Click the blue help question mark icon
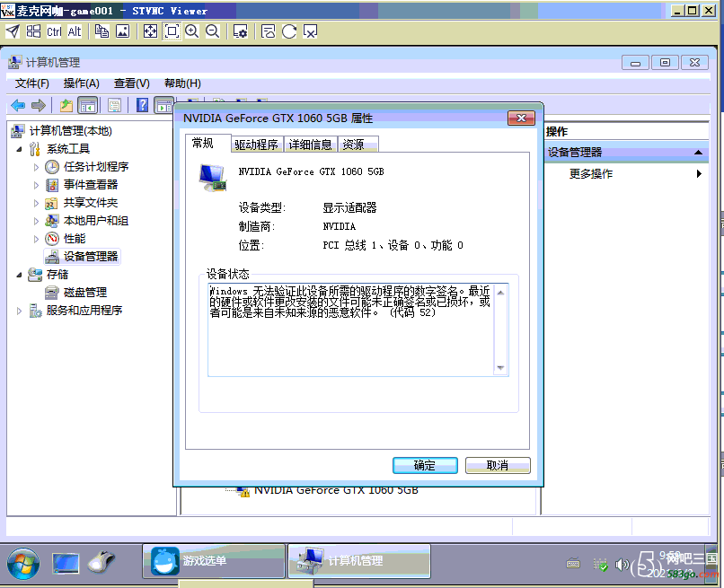 (142, 105)
